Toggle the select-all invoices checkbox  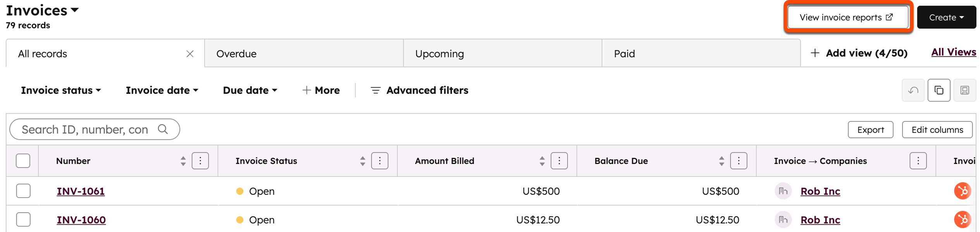pyautogui.click(x=23, y=161)
